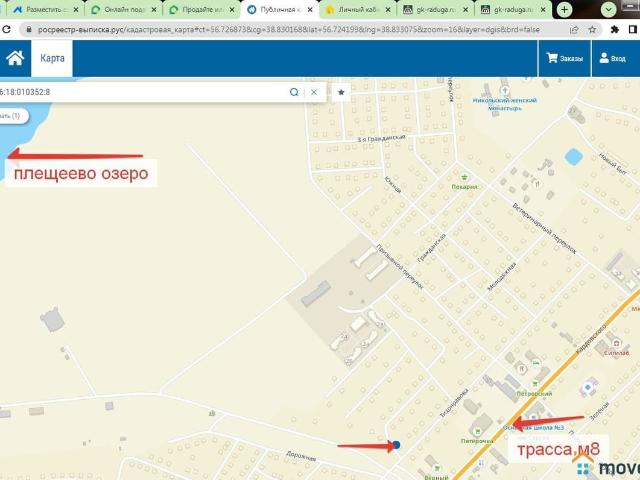640x480 pixels.
Task: Open a new browser tab
Action: (565, 9)
